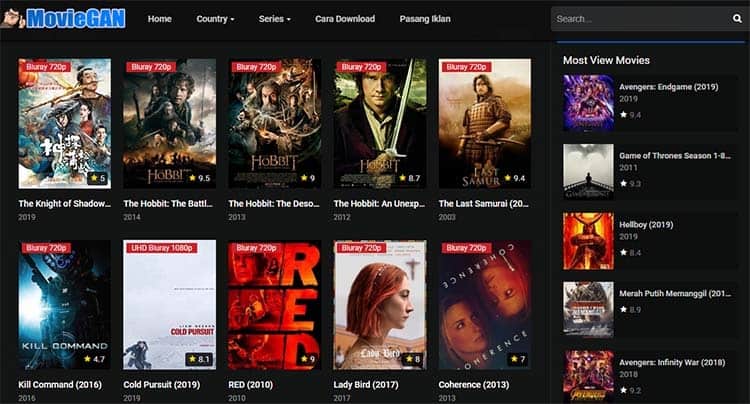Click The Hobbit: The Deso... title link
Viewport: 750px width, 404px height.
274,204
